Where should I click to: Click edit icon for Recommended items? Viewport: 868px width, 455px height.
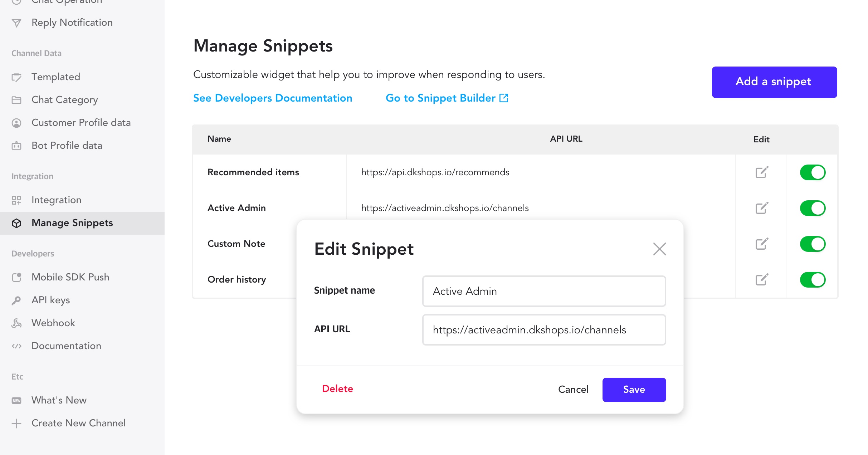pos(761,172)
